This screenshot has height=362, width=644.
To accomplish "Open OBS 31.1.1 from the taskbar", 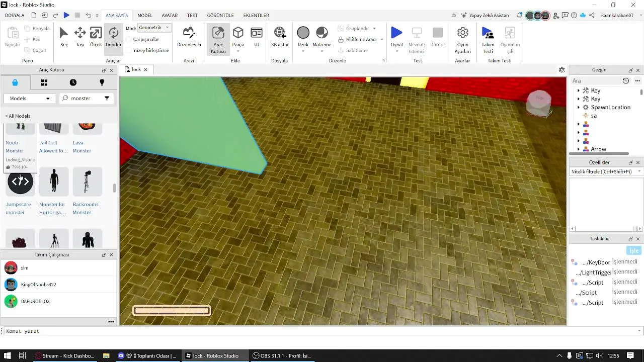I will 282,356.
